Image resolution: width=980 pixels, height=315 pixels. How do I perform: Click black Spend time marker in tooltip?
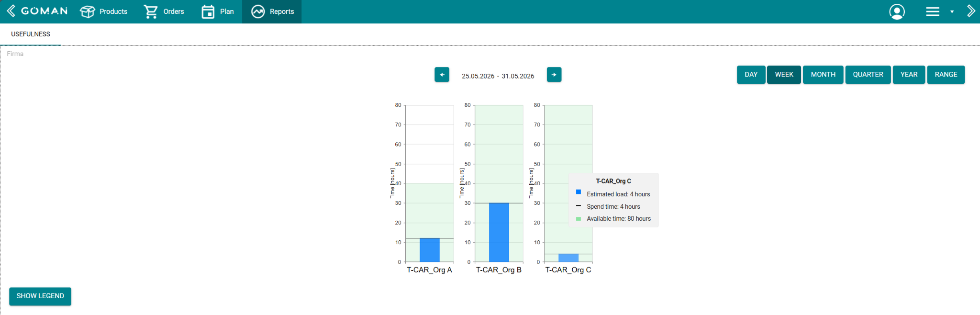coord(579,206)
